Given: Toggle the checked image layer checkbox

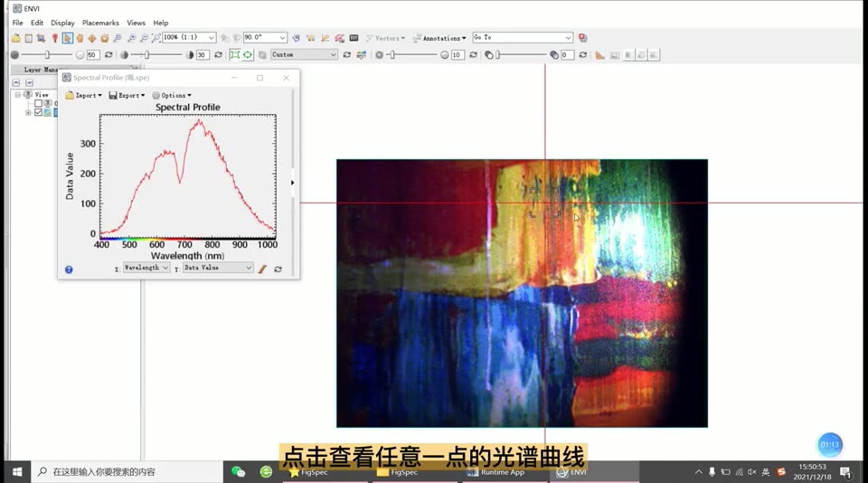Looking at the screenshot, I should pos(38,112).
